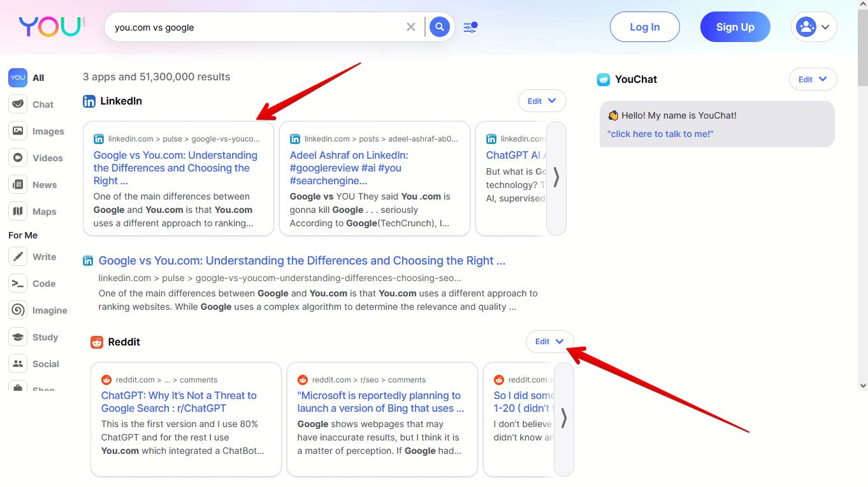Open the YouChat Edit dropdown
868x487 pixels.
[813, 79]
